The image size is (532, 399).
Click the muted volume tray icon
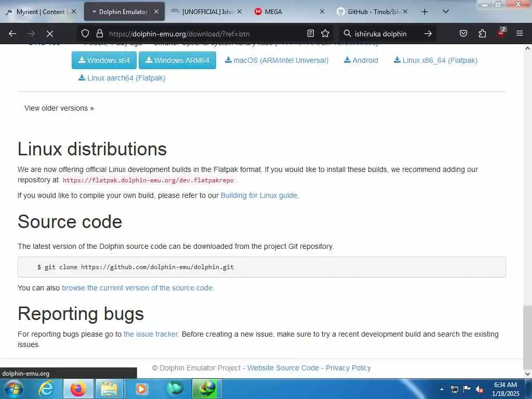(x=480, y=389)
